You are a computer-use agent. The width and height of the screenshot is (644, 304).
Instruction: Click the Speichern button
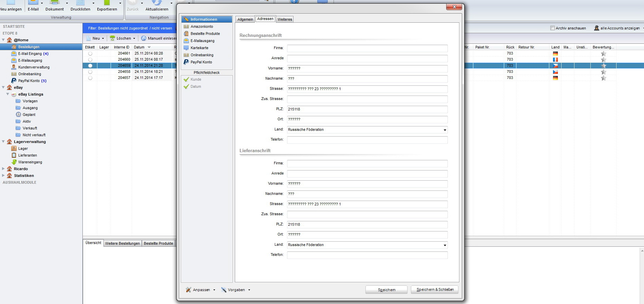click(x=386, y=290)
